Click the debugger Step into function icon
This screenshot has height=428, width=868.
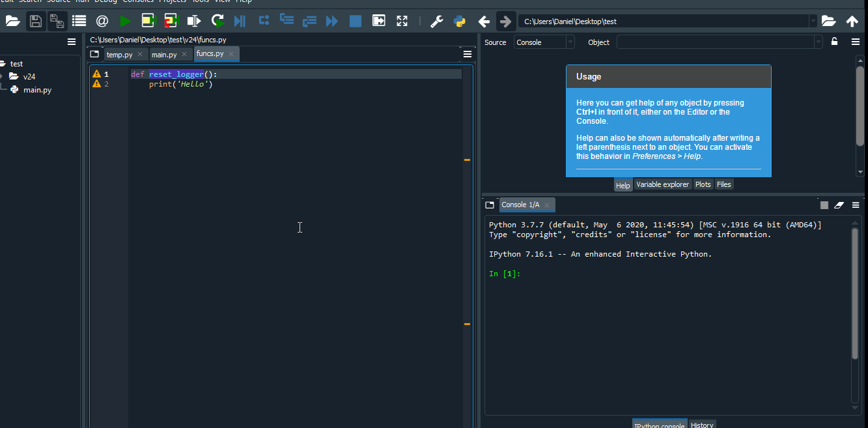(x=287, y=20)
